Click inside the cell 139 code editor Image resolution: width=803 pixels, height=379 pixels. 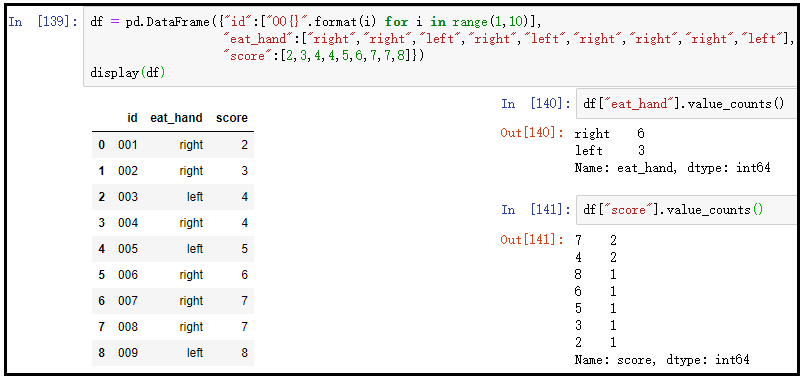click(x=440, y=48)
